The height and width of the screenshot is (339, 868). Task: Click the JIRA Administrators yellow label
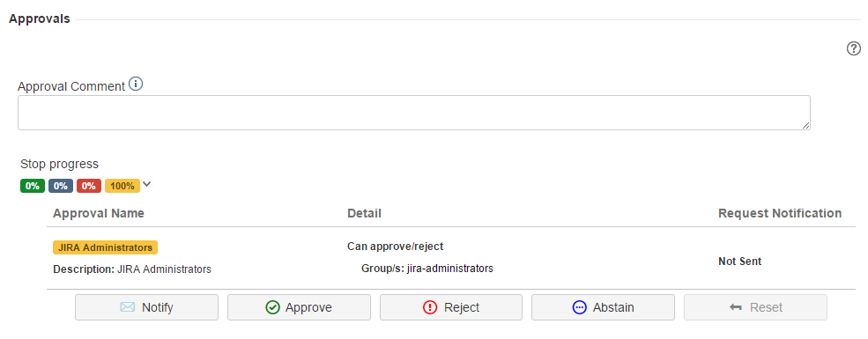click(x=105, y=247)
